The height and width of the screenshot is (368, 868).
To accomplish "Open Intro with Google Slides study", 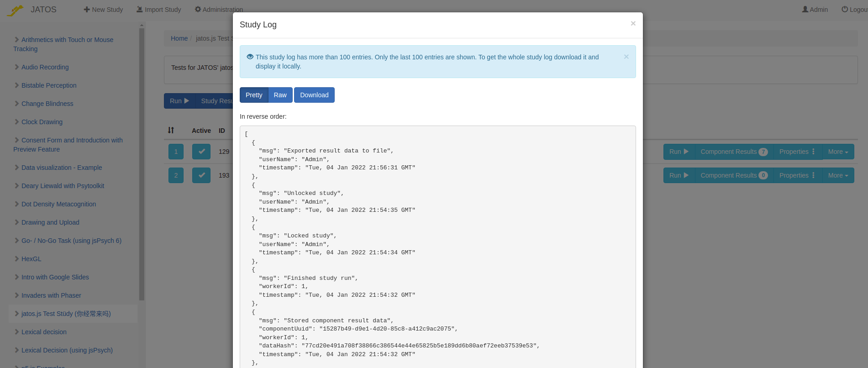I will click(x=55, y=277).
